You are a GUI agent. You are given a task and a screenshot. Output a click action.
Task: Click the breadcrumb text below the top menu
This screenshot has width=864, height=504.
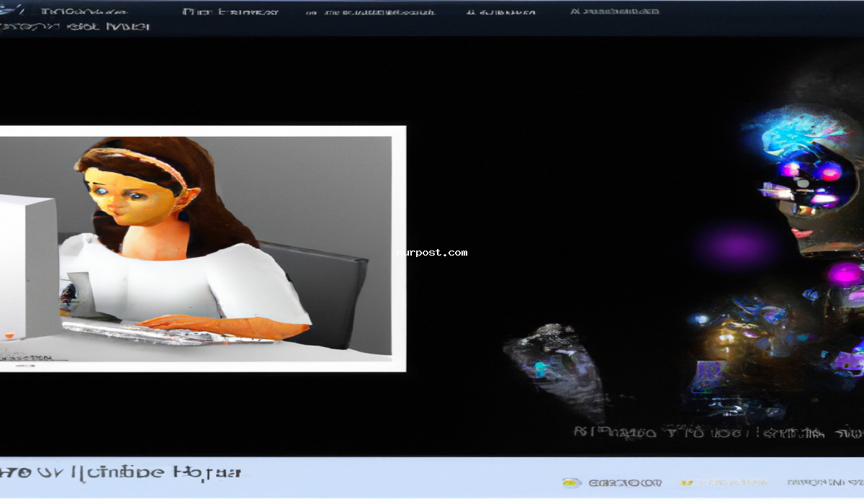coord(76,27)
